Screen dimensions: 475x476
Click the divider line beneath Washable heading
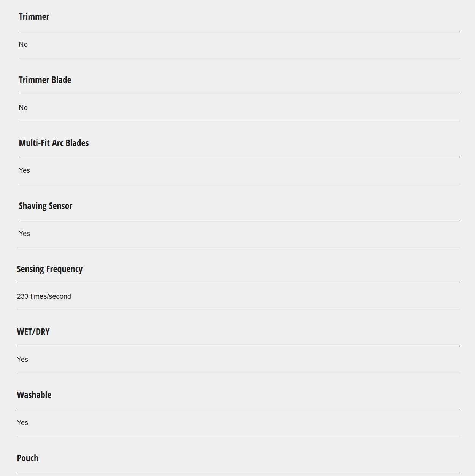click(238, 409)
